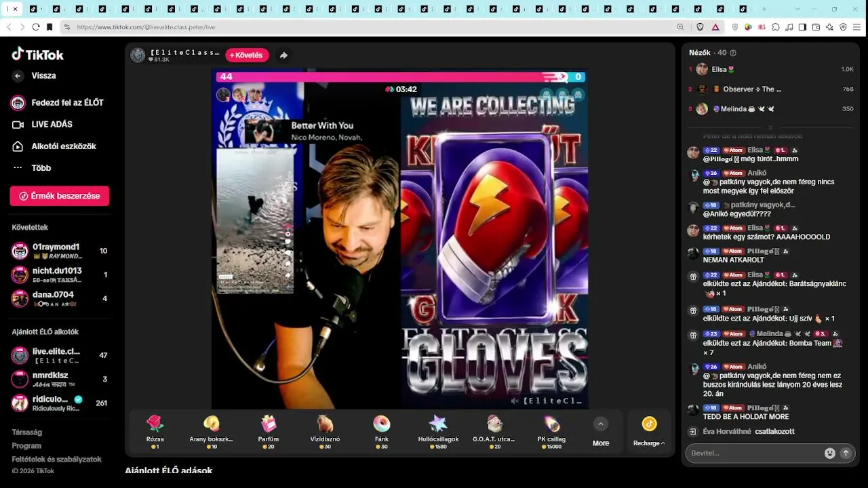Image resolution: width=868 pixels, height=488 pixels.
Task: Open a new browser tab
Action: click(x=764, y=9)
